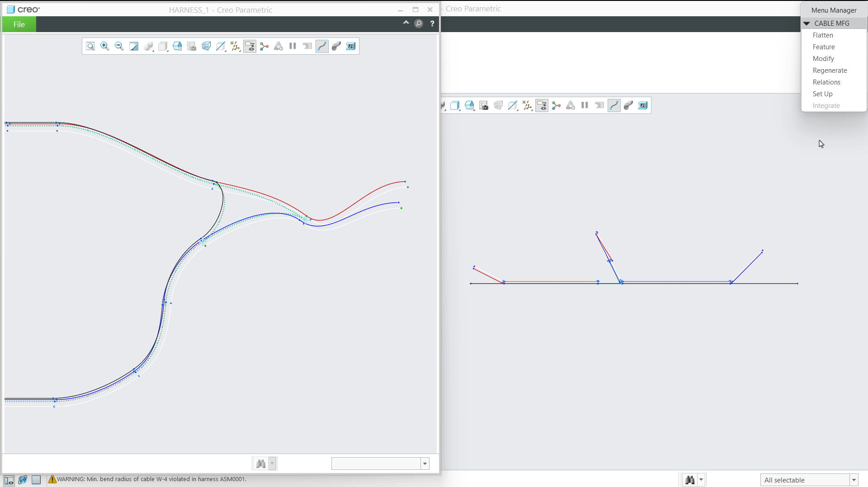Click the bend radius warning icon in status bar
This screenshot has height=487, width=868.
pyautogui.click(x=52, y=479)
